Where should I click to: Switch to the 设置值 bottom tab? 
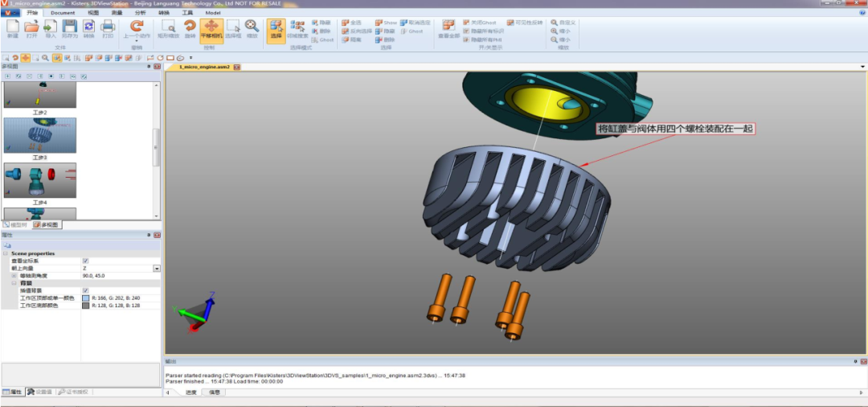point(40,392)
